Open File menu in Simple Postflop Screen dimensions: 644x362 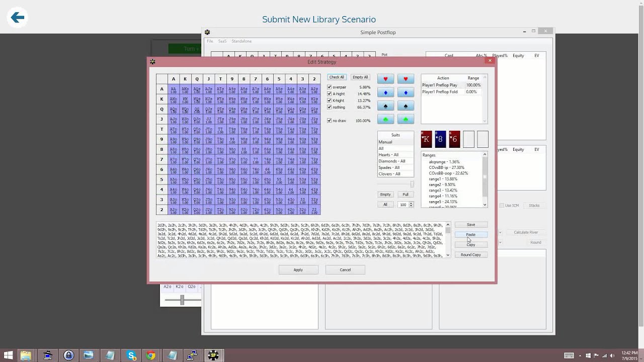click(210, 41)
